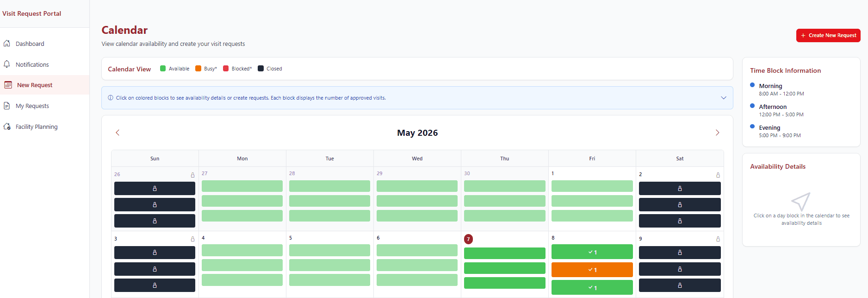Click lock icon beside date 3
This screenshot has height=298, width=868.
[193, 239]
